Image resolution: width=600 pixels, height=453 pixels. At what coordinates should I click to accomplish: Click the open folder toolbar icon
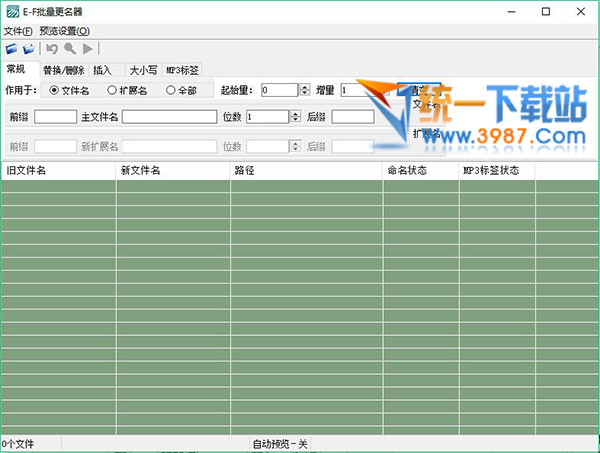coord(28,48)
